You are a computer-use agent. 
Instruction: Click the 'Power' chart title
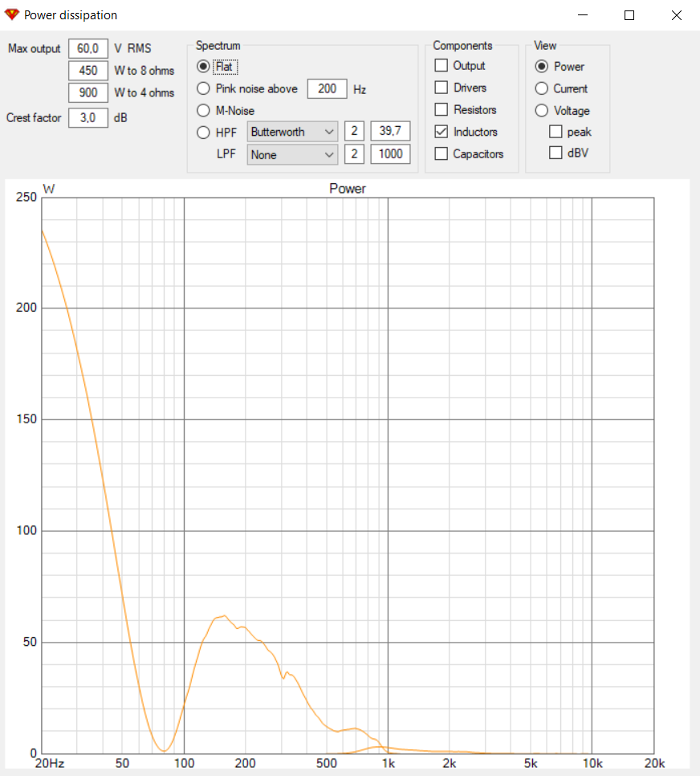point(348,189)
